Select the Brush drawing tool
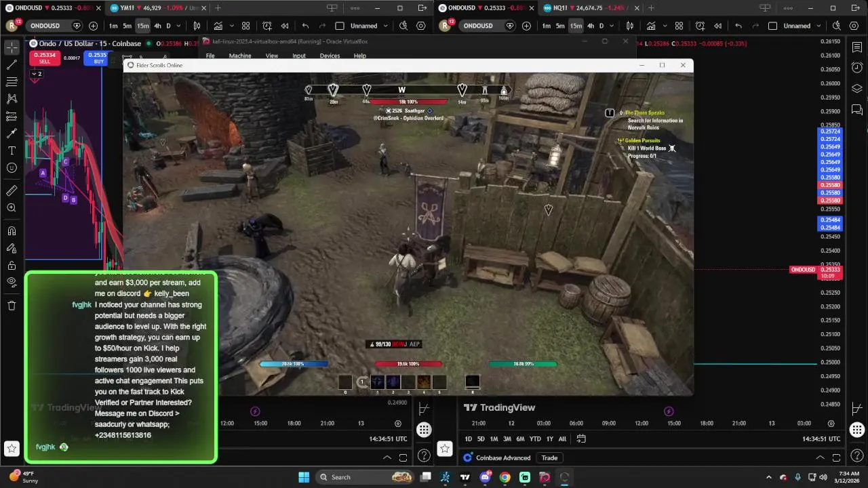Image resolution: width=868 pixels, height=488 pixels. pos(12,134)
